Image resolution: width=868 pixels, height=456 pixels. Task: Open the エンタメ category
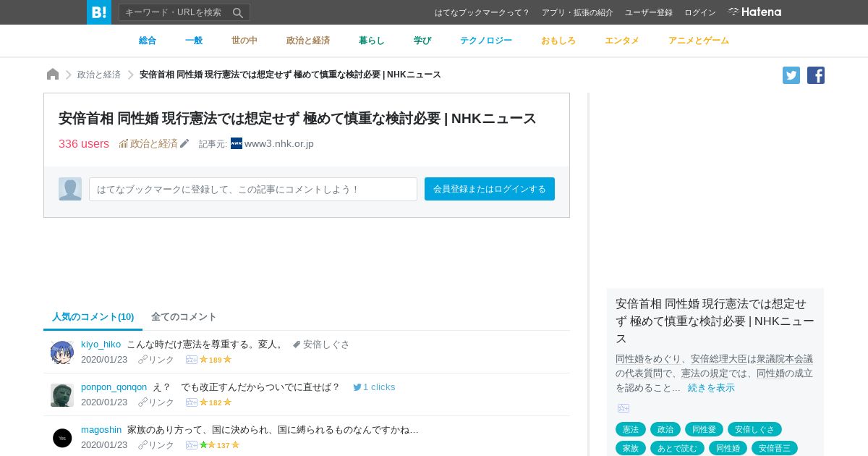pyautogui.click(x=622, y=41)
